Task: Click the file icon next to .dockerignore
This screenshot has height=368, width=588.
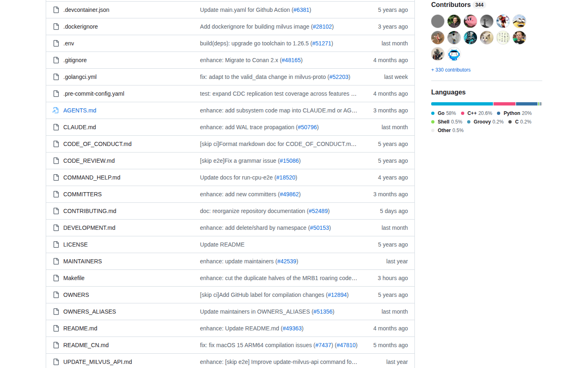Action: 56,27
